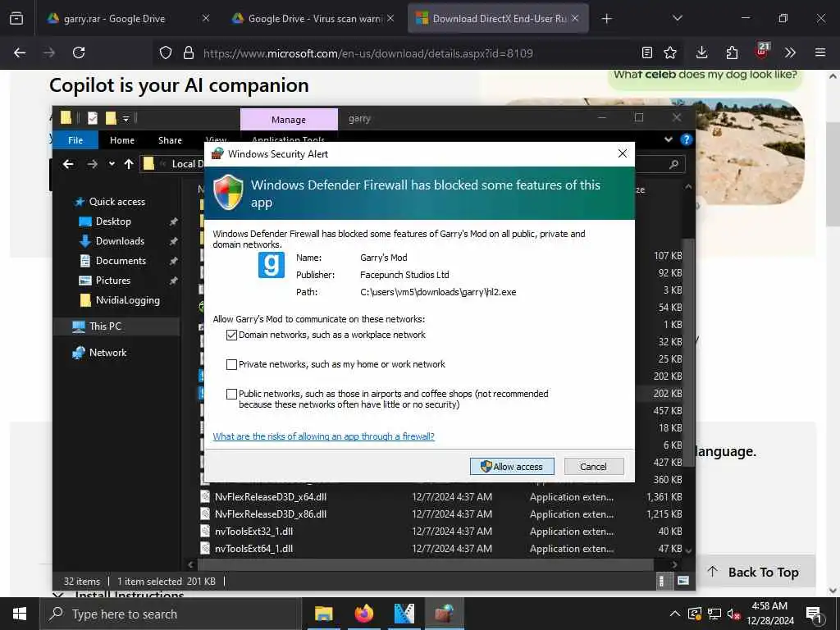Check Private networks checkbox
Image resolution: width=840 pixels, height=630 pixels.
tap(231, 364)
